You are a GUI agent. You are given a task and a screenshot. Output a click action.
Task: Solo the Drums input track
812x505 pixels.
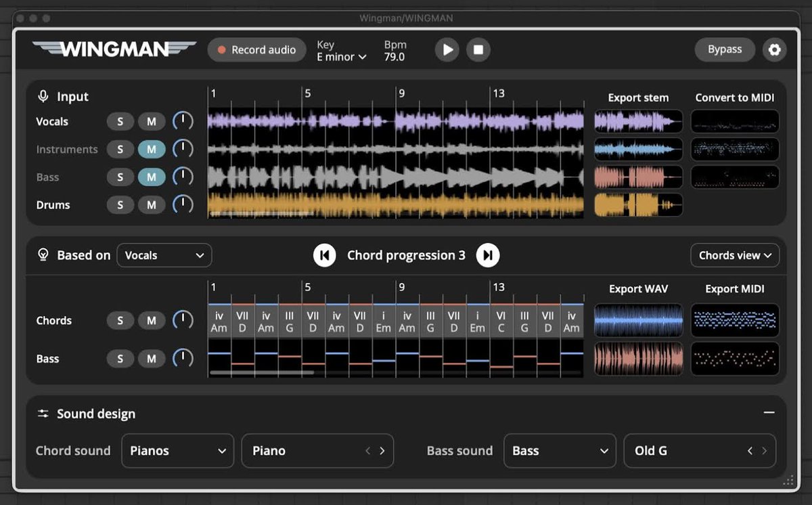(x=120, y=205)
